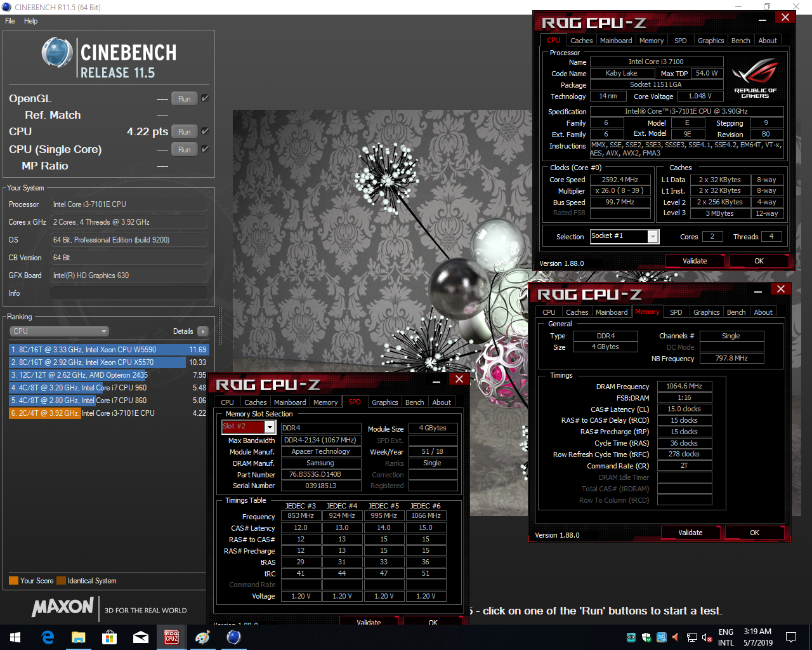This screenshot has height=650, width=812.
Task: Toggle the CPU (Single Core) checkbox
Action: coord(205,149)
